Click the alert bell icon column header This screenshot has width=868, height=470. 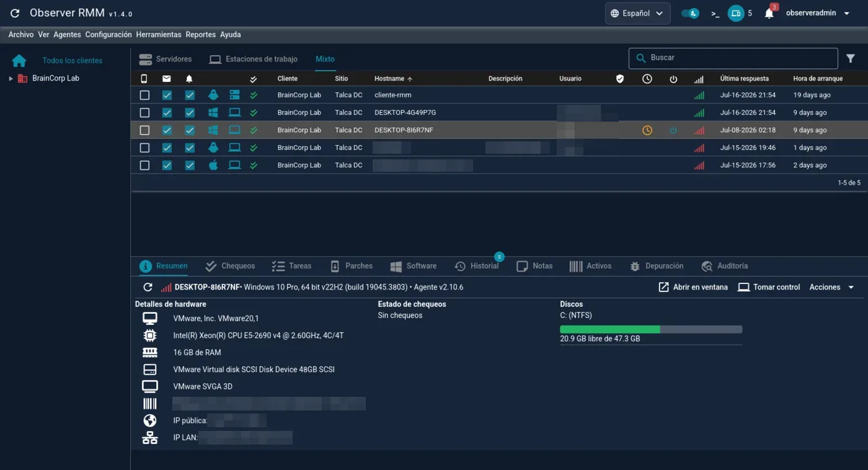[x=189, y=79]
